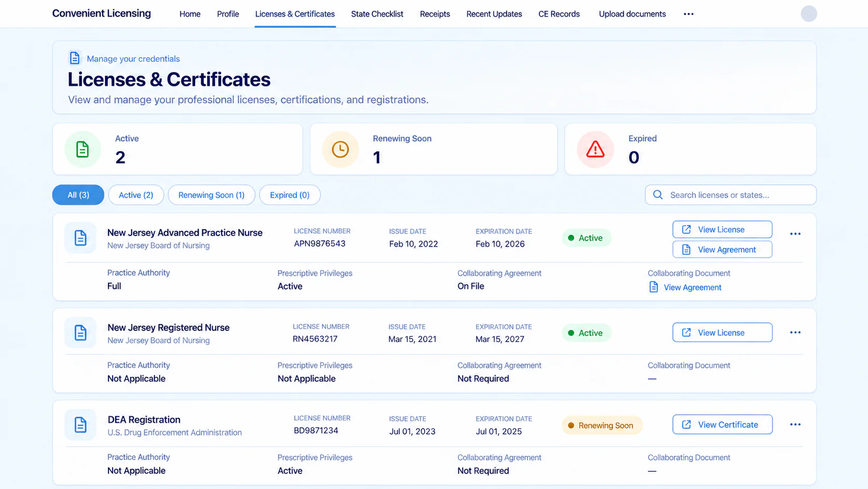Click the Active status badge on Registered Nurse
The width and height of the screenshot is (868, 489).
587,333
